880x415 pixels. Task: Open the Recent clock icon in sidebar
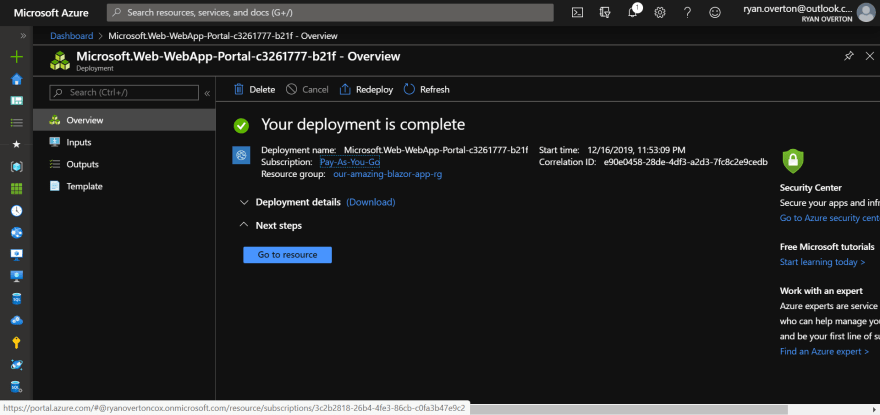pyautogui.click(x=17, y=211)
